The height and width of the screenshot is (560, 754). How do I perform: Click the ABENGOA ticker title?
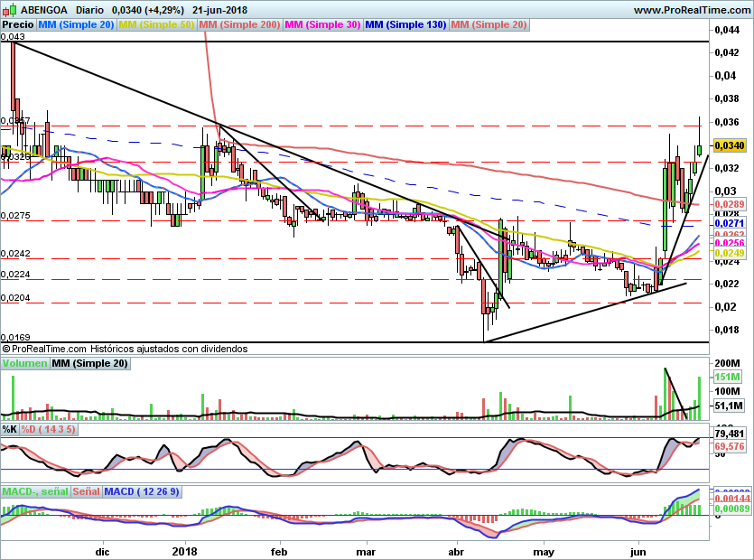(x=44, y=10)
